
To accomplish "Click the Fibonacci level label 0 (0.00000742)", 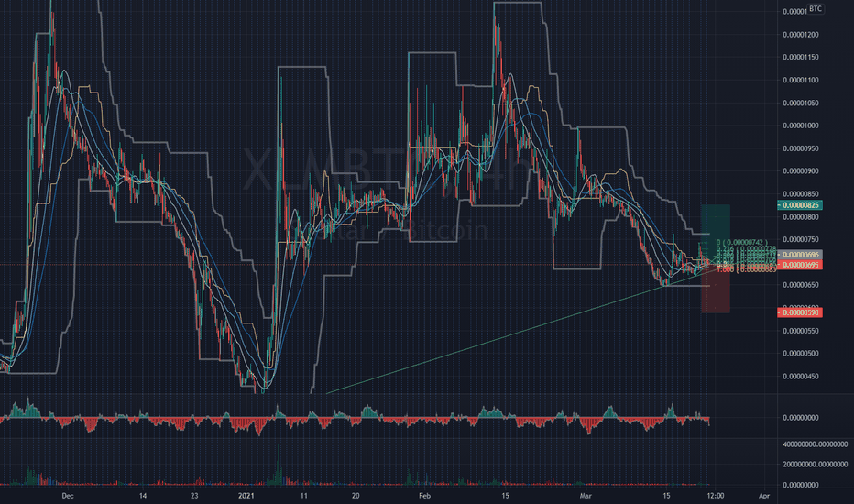I will [x=742, y=243].
